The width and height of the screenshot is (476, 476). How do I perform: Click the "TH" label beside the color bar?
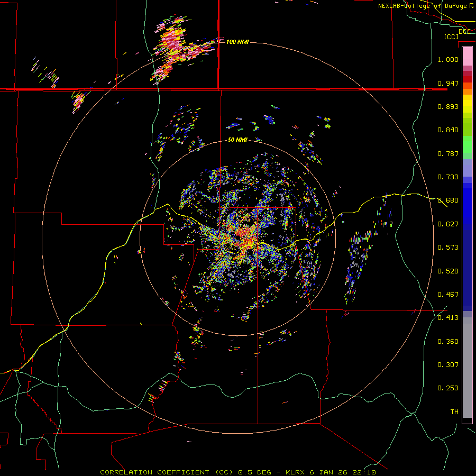coord(454,412)
